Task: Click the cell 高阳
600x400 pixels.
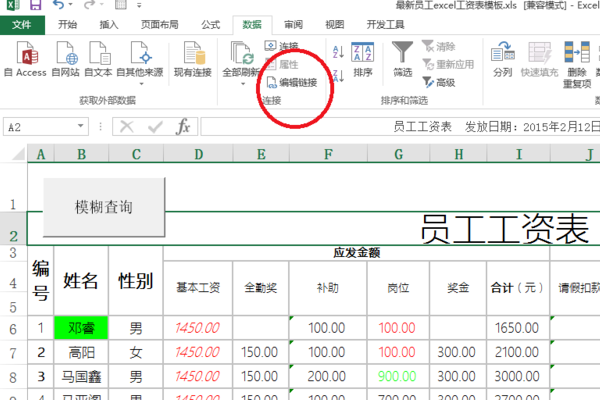Action: tap(81, 352)
